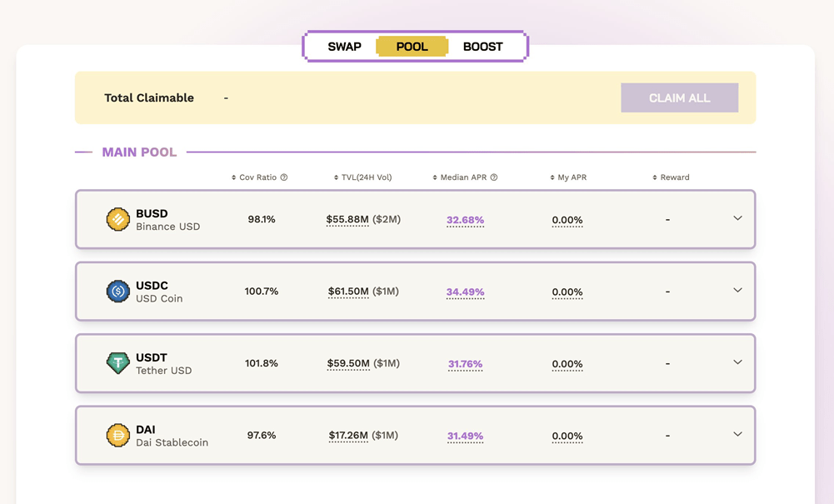
Task: Click the USDT Tether icon
Action: tap(117, 363)
